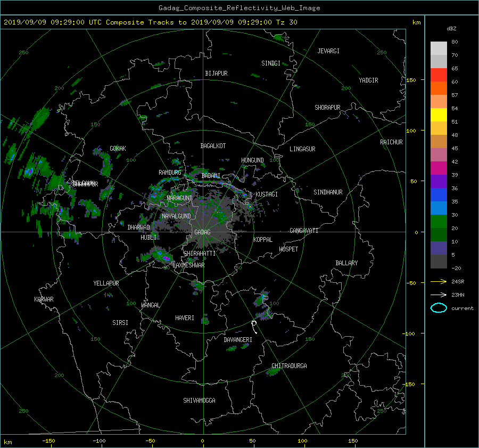Select the KUSTAGI label
The width and height of the screenshot is (479, 448).
(x=267, y=194)
